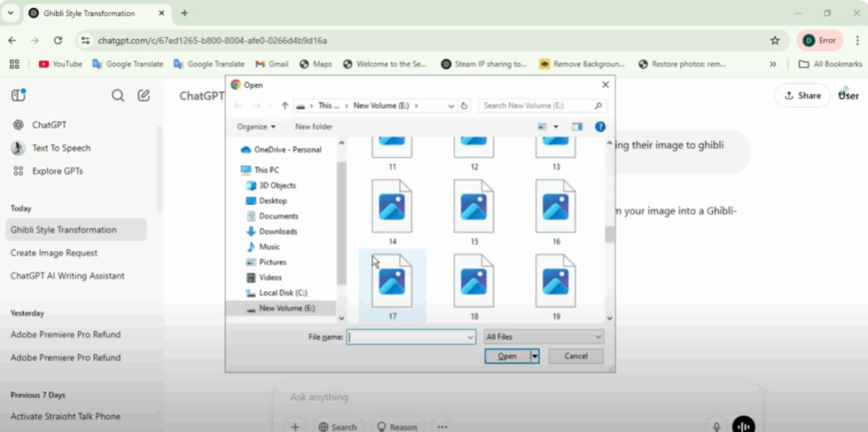
Task: Click the New folder button
Action: pos(314,127)
